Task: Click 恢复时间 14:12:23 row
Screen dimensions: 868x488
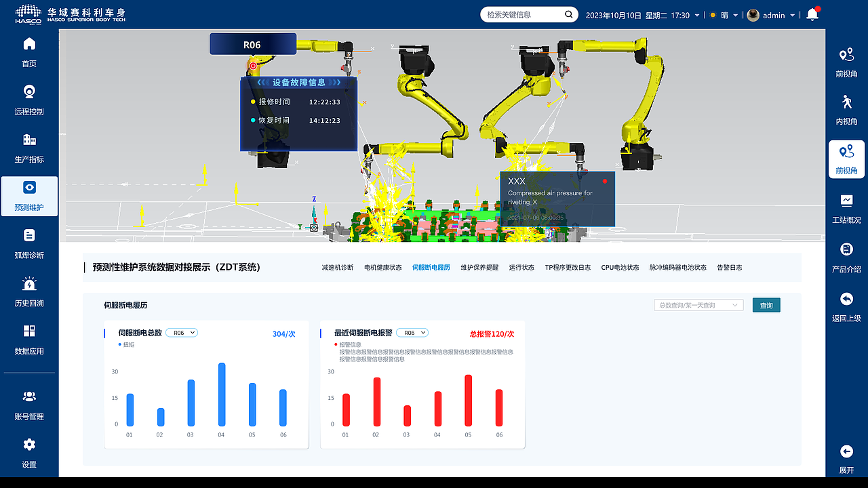Action: coord(295,120)
